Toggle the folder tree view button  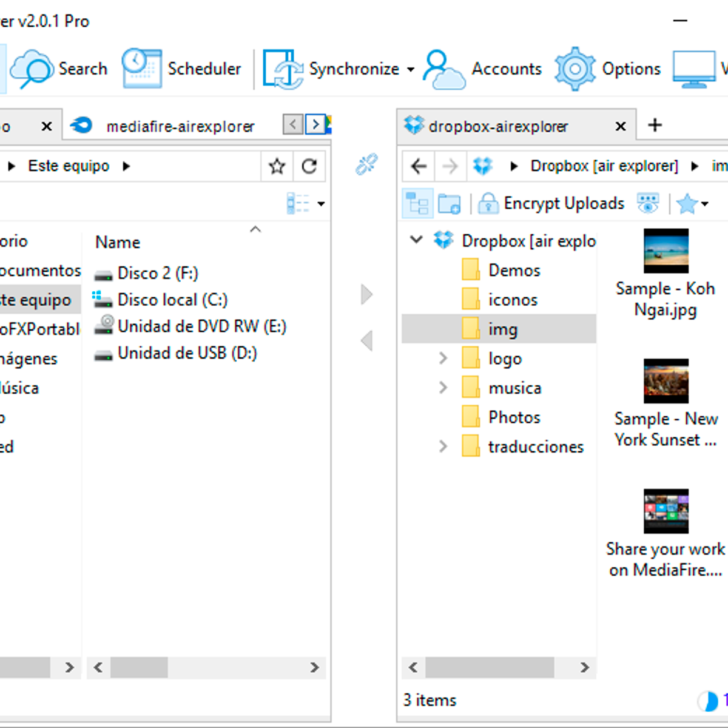[417, 204]
